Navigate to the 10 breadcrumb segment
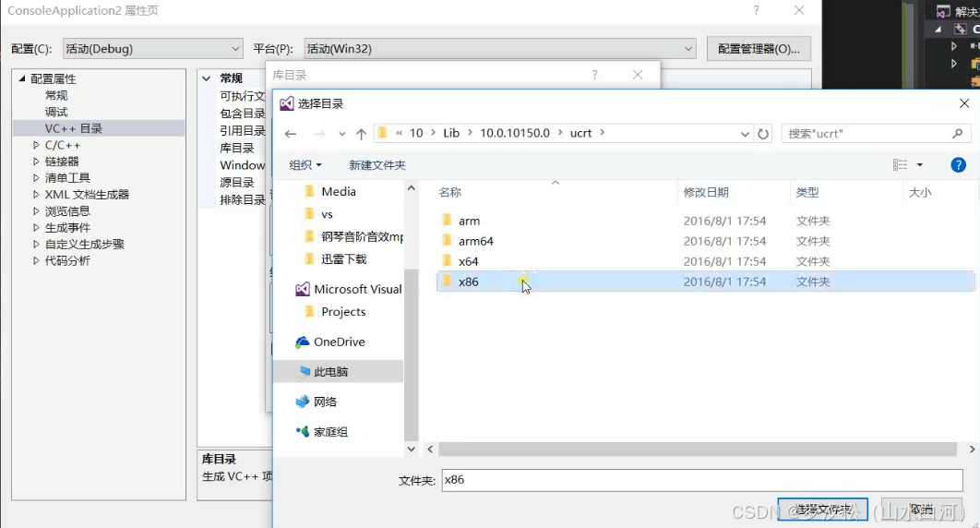The width and height of the screenshot is (980, 528). pyautogui.click(x=416, y=133)
